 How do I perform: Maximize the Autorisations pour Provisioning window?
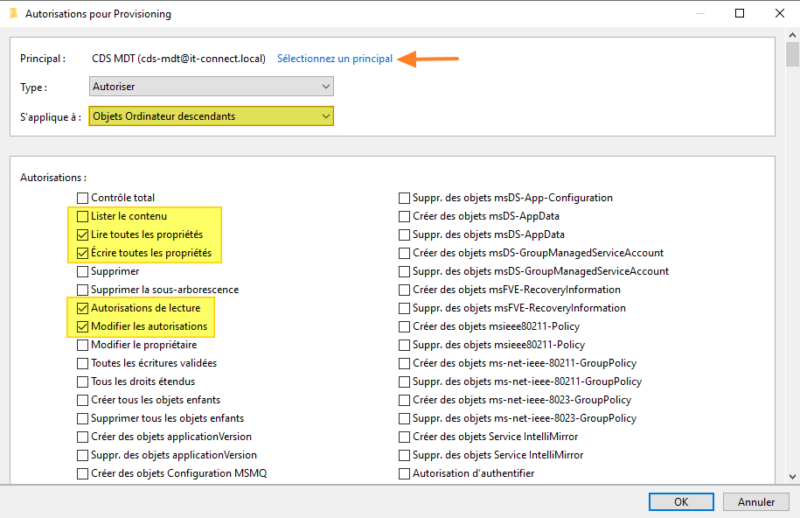click(x=739, y=13)
